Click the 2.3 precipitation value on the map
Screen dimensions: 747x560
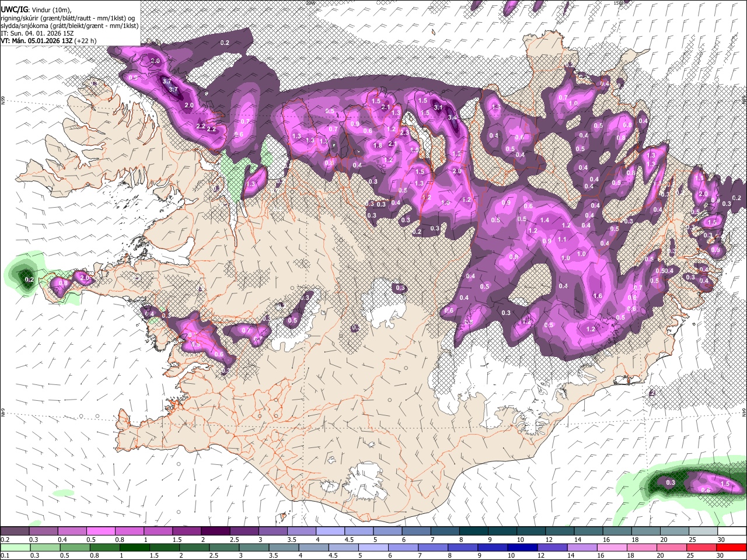coord(404,133)
